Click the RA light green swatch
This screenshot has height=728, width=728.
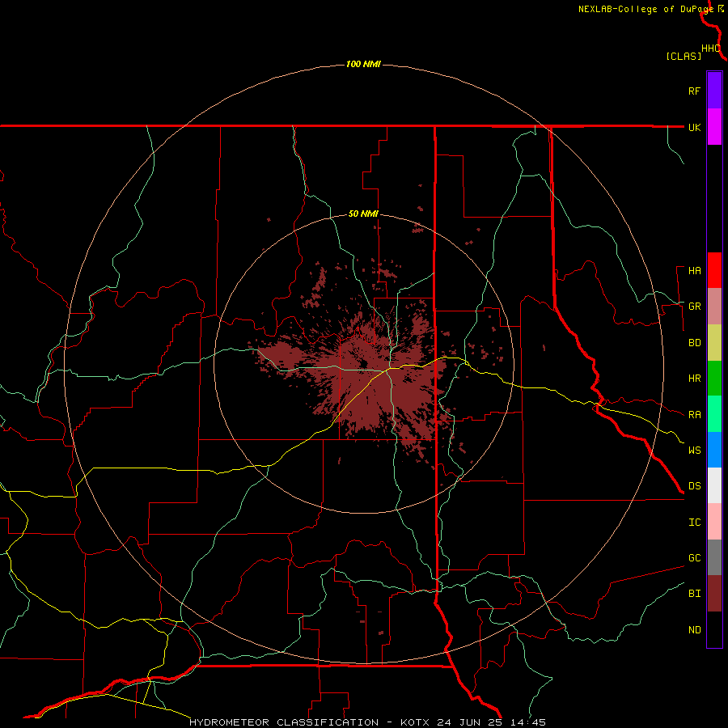tap(714, 414)
